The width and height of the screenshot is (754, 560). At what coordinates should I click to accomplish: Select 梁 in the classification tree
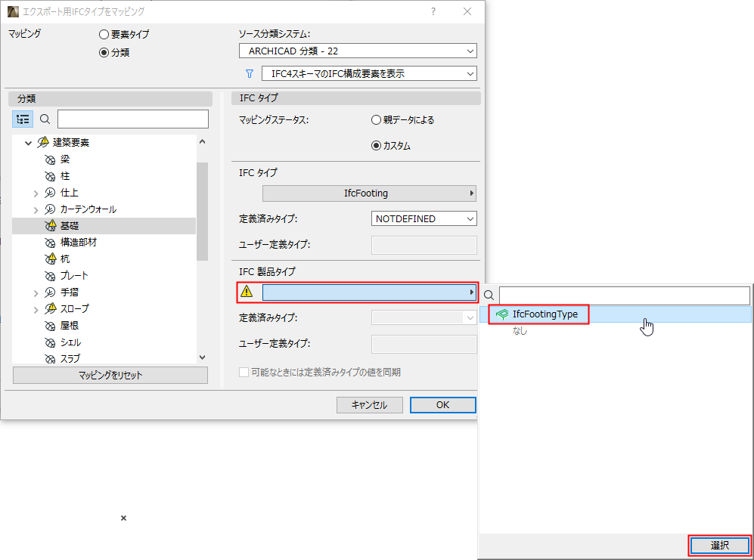click(x=65, y=159)
